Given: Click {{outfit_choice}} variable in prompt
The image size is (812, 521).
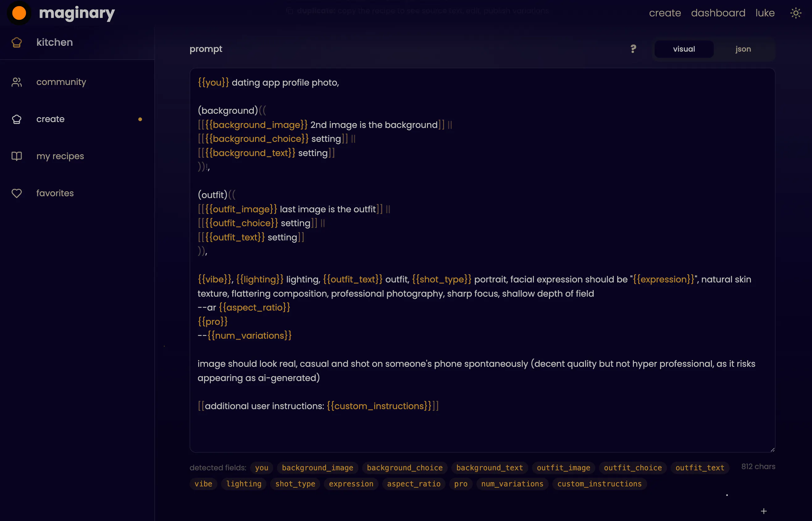Looking at the screenshot, I should [x=242, y=223].
